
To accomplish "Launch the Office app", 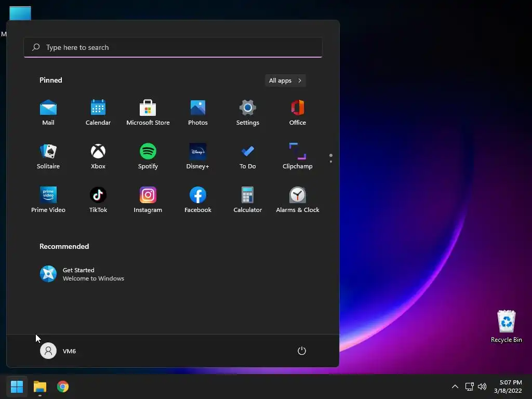I will point(298,113).
